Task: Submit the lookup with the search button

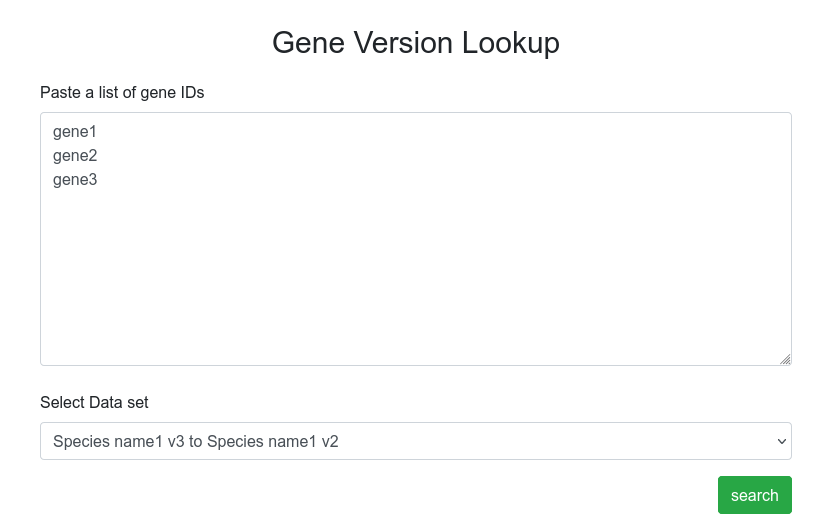Action: [755, 495]
